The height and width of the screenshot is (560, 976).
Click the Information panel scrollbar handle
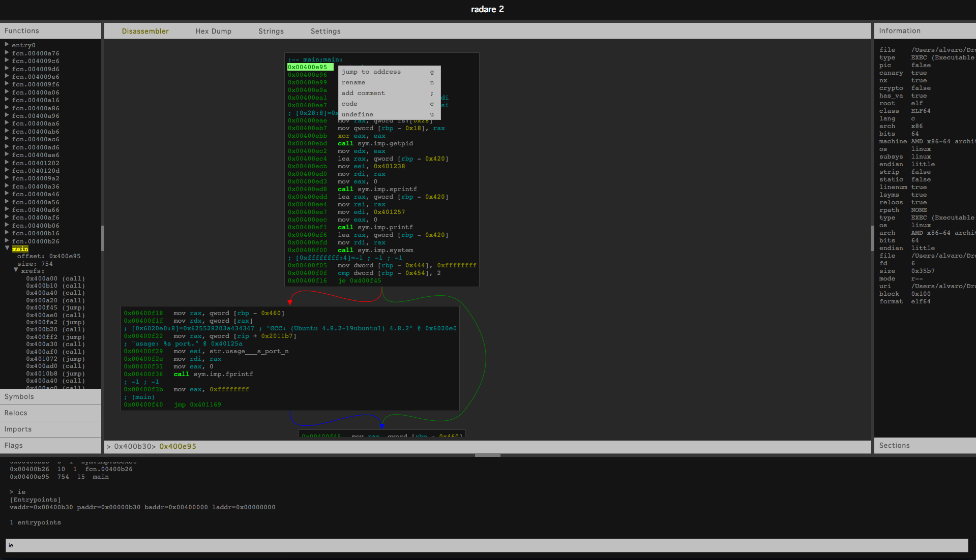[873, 238]
